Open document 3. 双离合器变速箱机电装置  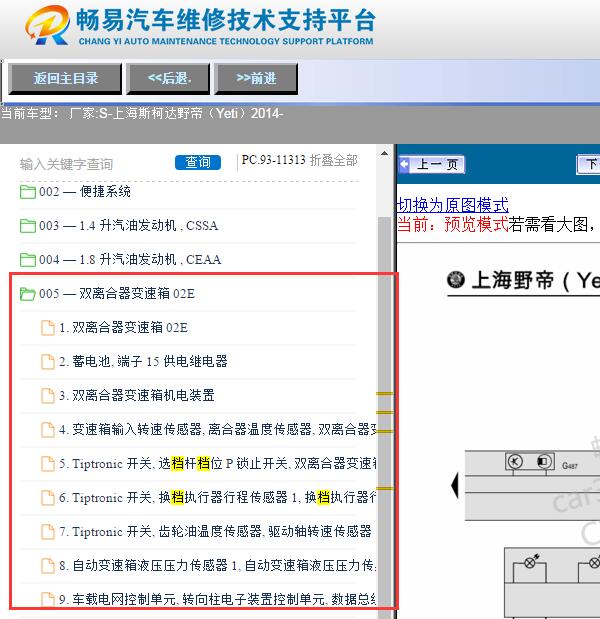point(137,396)
